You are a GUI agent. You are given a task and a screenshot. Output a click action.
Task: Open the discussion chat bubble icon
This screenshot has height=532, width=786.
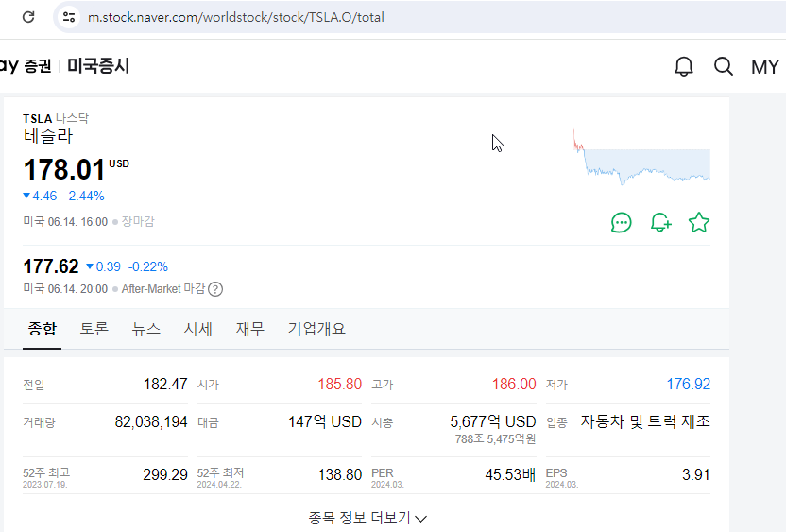point(621,223)
